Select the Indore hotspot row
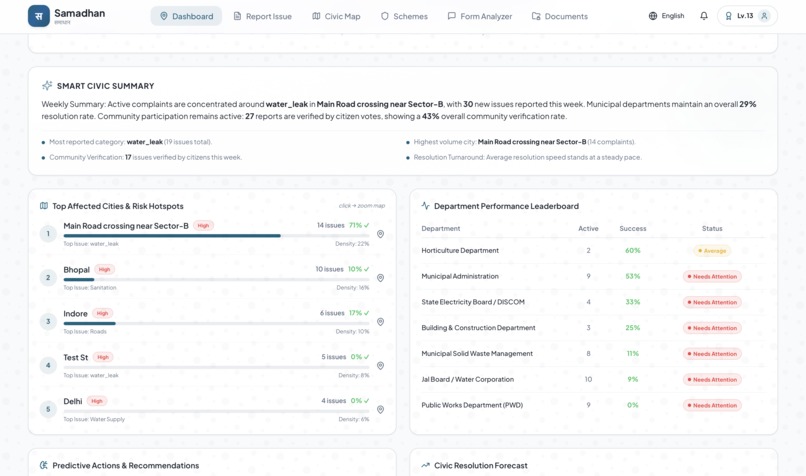 212,322
